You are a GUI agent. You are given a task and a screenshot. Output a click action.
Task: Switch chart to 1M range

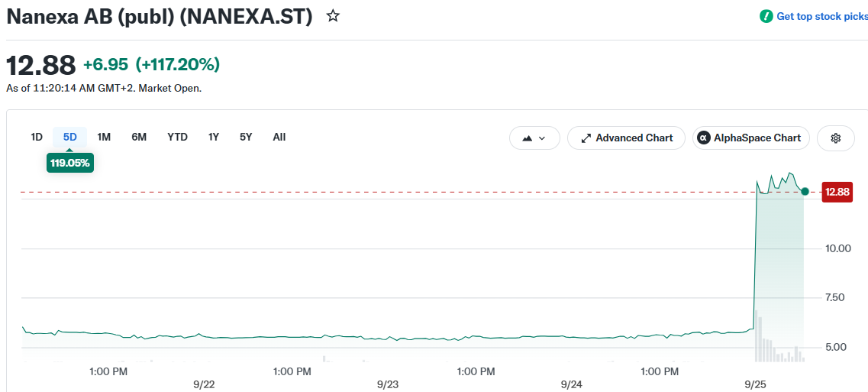[x=104, y=137]
